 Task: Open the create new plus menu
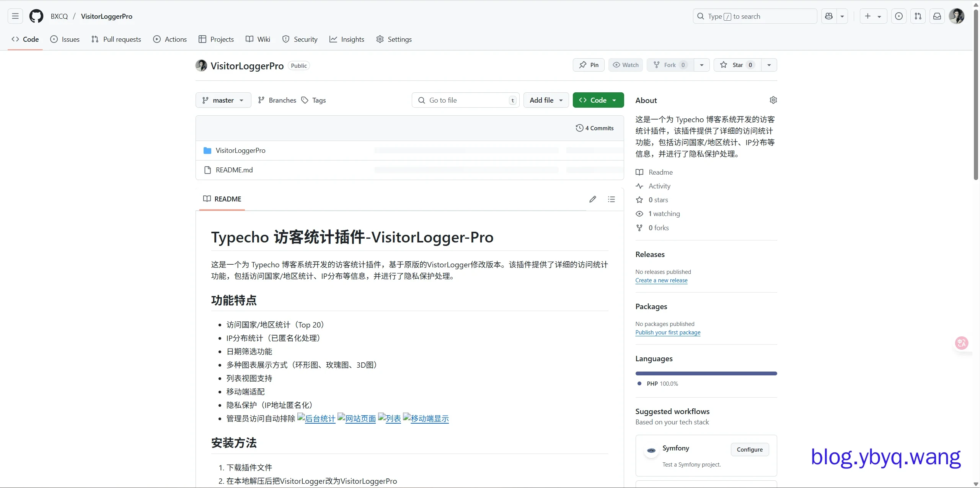point(873,16)
